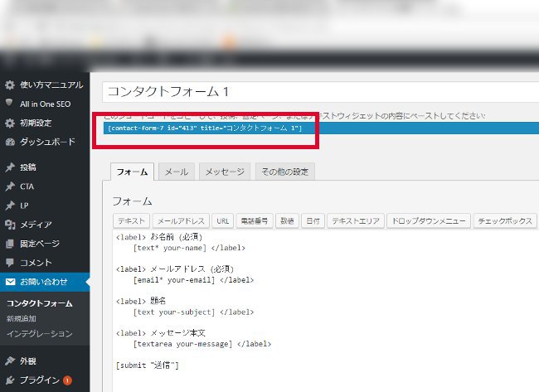Screen dimensions: 539x392
Task: Open ダッシュボード via its sidebar icon
Action: pyautogui.click(x=9, y=142)
